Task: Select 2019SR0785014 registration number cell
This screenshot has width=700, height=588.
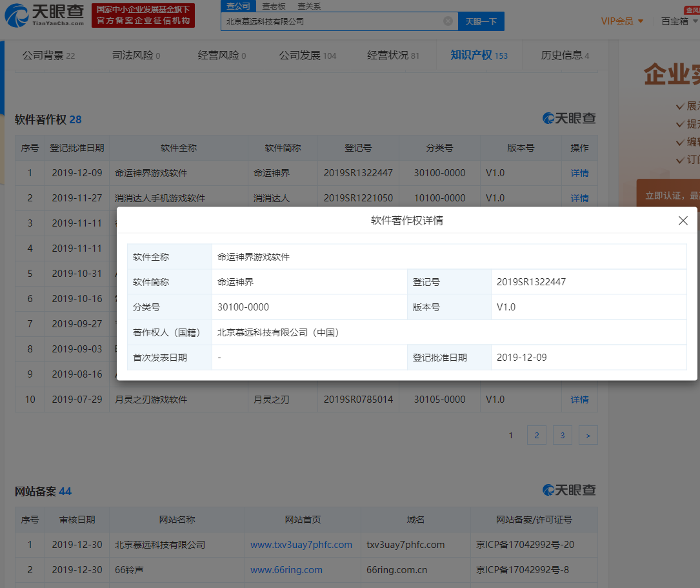Action: click(x=359, y=400)
